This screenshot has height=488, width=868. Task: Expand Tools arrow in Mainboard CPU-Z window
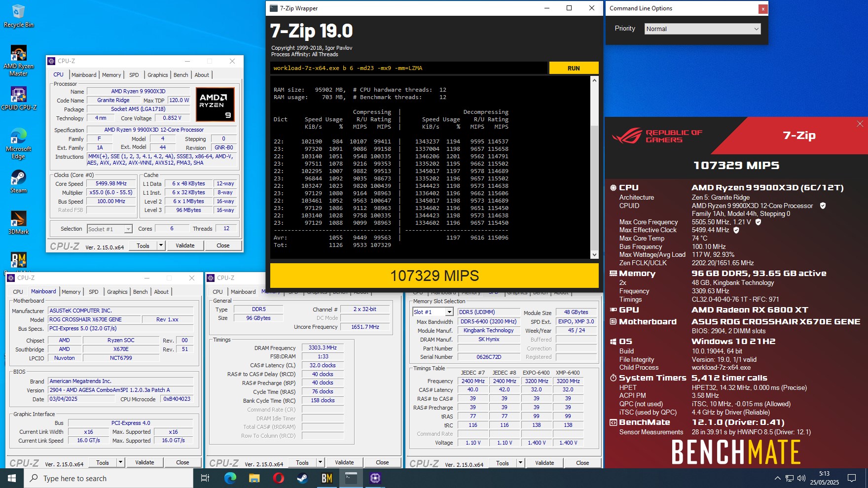(120, 462)
